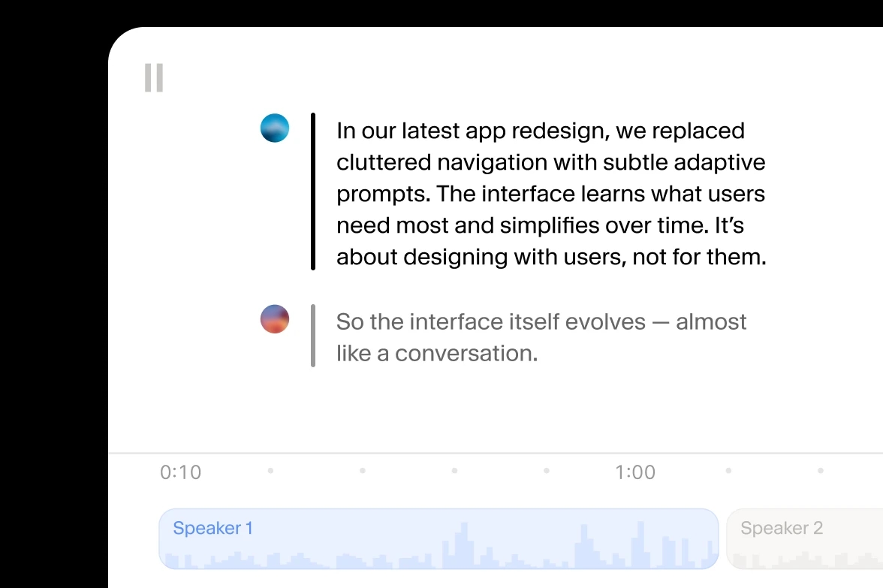Screen dimensions: 883x588
Task: Click the orange sunset speaker avatar
Action: tap(275, 319)
